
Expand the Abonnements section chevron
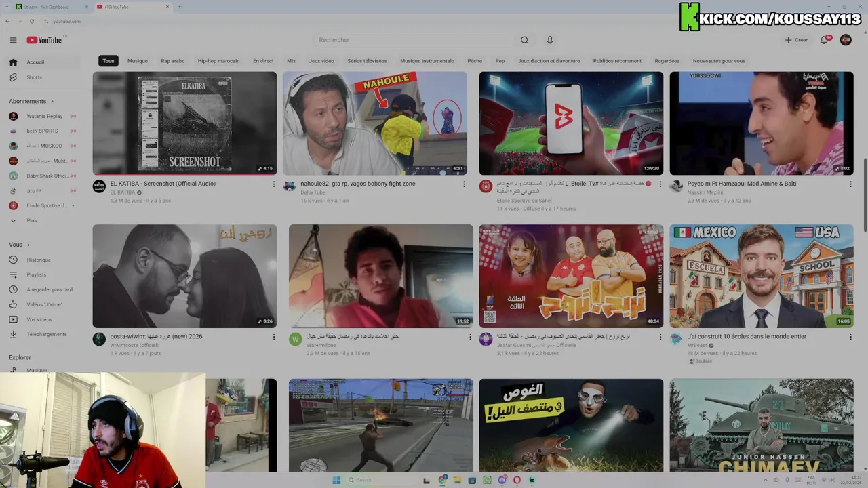(52, 101)
